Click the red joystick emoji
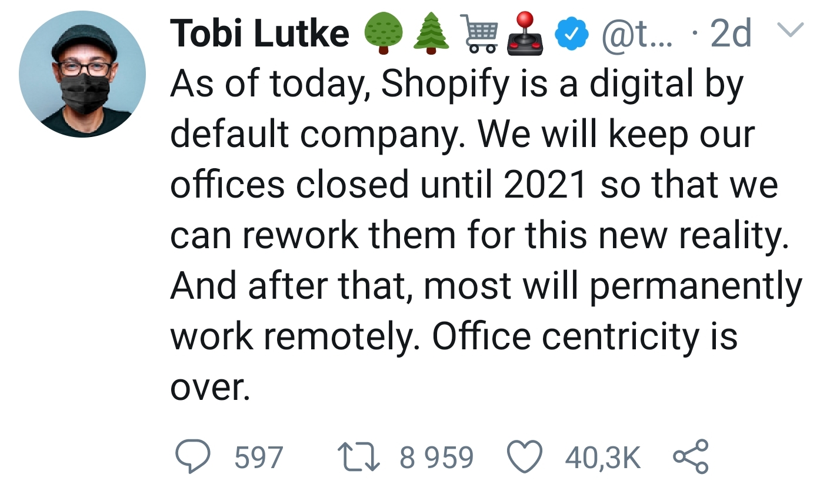Screen dimensions: 830x504 point(524,34)
